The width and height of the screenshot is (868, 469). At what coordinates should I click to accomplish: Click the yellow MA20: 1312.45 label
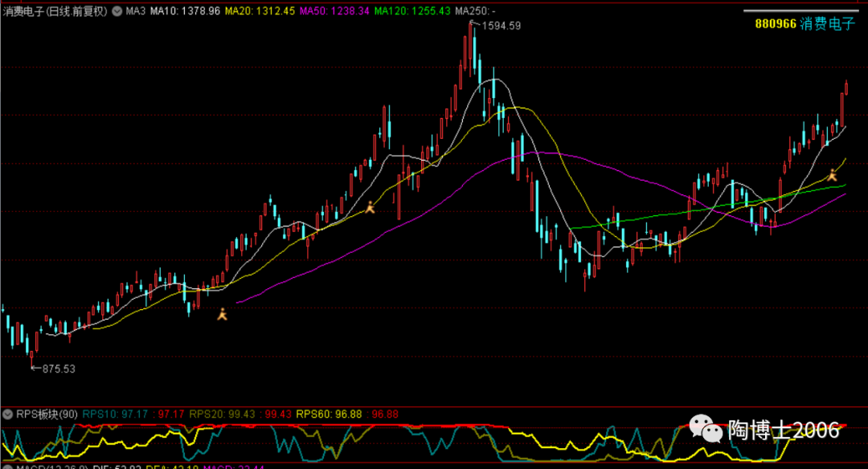(260, 11)
